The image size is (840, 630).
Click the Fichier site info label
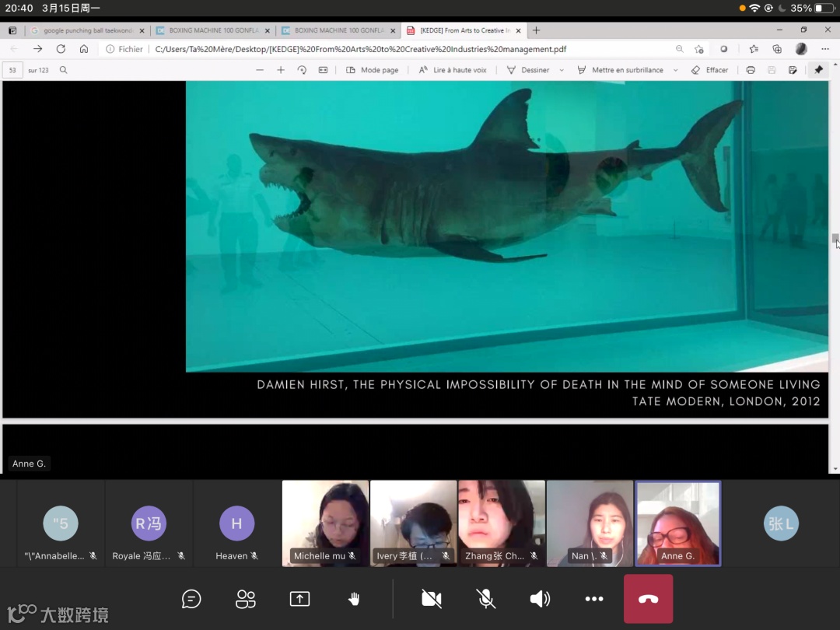[124, 49]
